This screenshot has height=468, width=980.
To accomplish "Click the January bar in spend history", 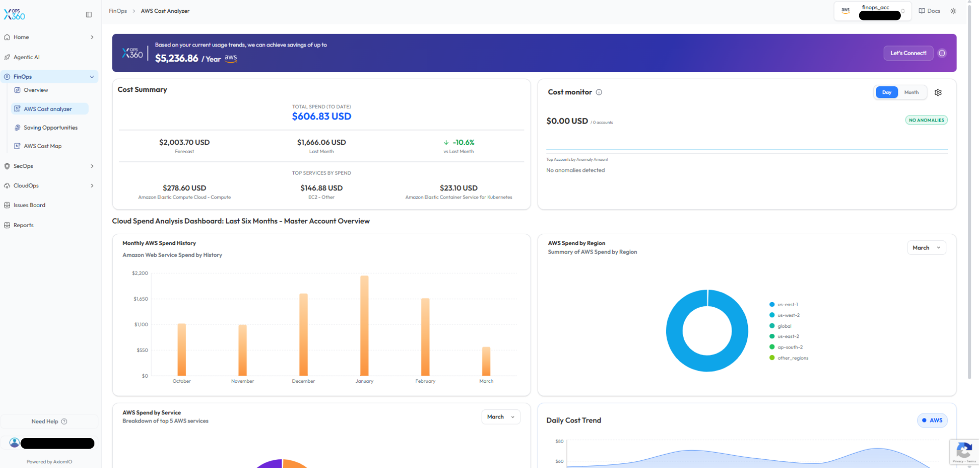I will pyautogui.click(x=364, y=326).
